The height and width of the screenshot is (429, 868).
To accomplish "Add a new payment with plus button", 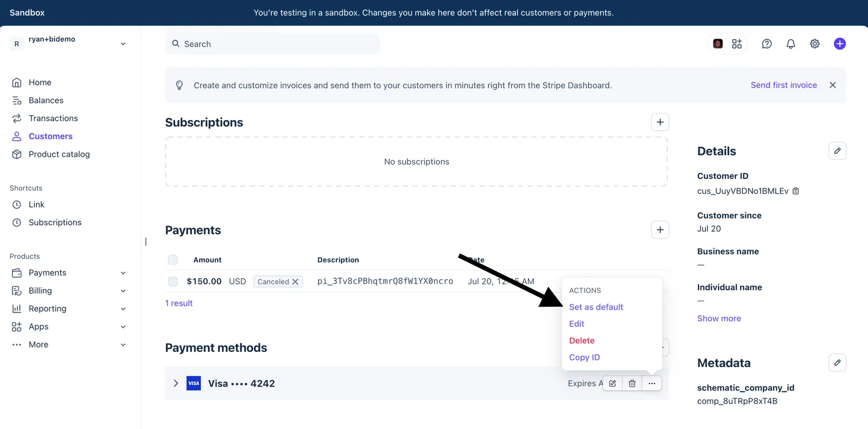I will click(660, 230).
